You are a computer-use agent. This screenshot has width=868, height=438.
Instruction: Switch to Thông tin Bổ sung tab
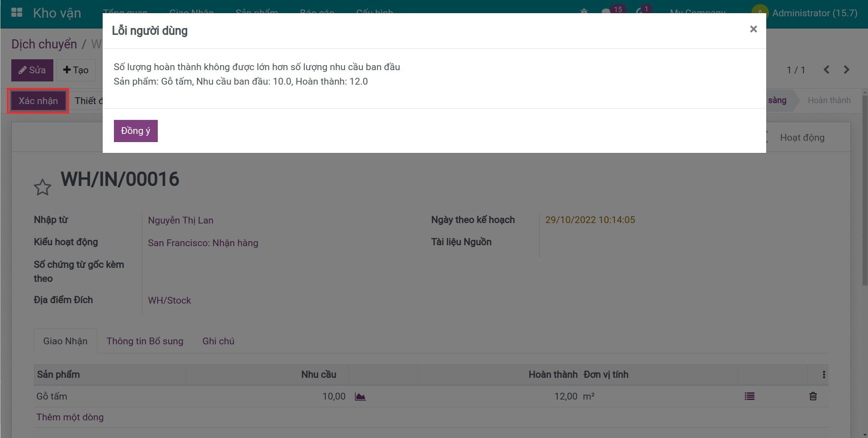pos(145,341)
